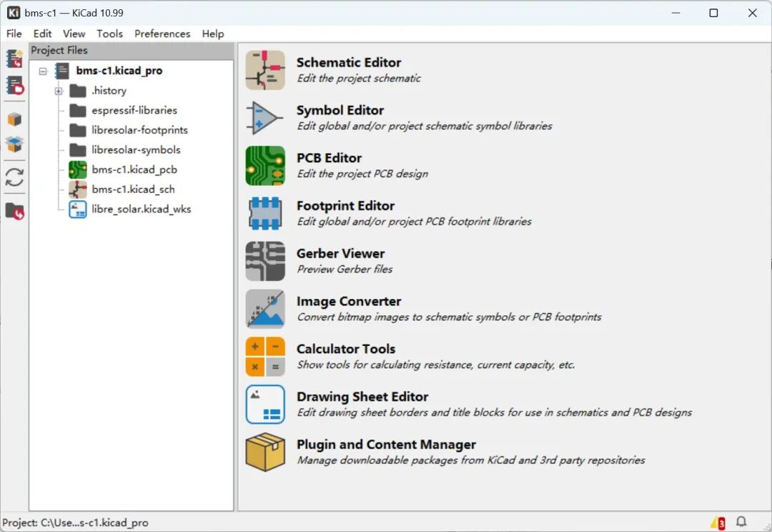Viewport: 772px width, 532px height.
Task: Click the 'Edit the project PCB design' description
Action: 362,174
